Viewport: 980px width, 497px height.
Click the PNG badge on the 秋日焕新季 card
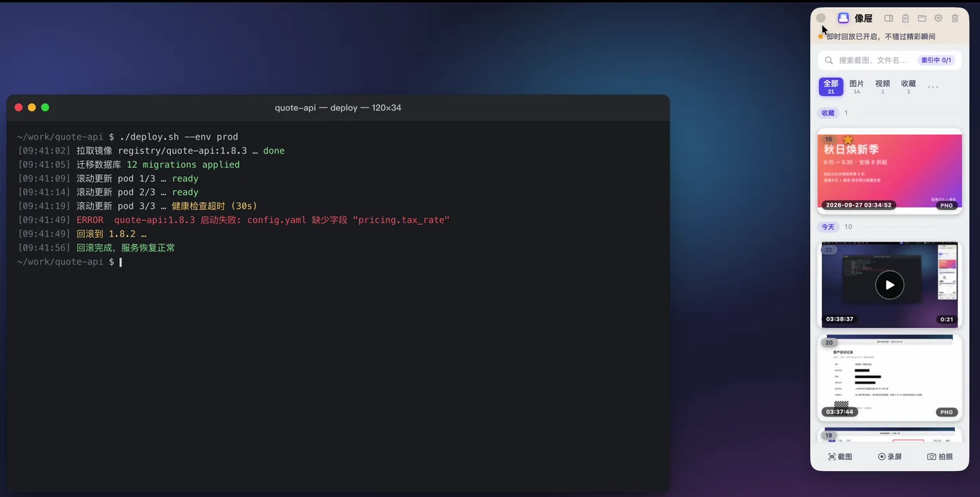(x=947, y=206)
